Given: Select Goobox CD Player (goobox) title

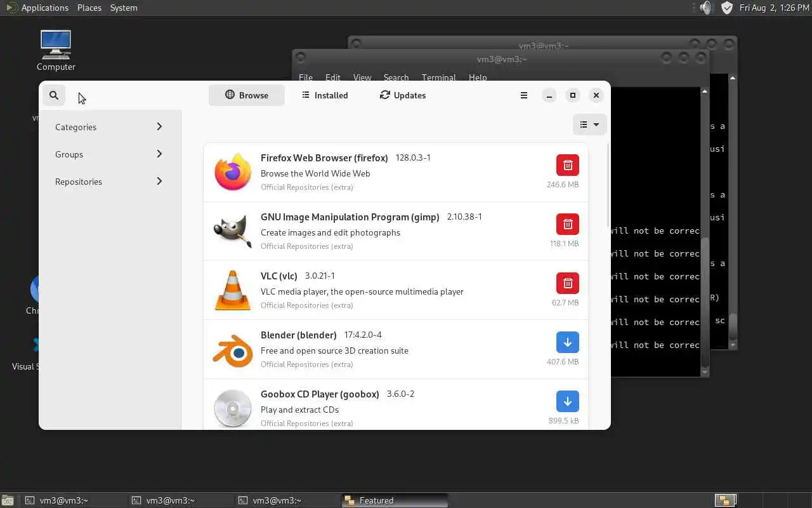Looking at the screenshot, I should (x=320, y=394).
